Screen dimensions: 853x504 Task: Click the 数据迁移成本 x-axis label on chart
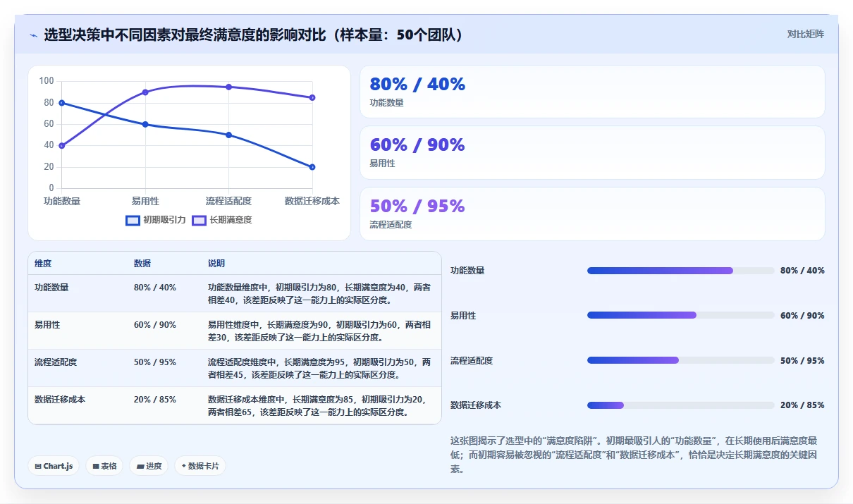point(312,201)
